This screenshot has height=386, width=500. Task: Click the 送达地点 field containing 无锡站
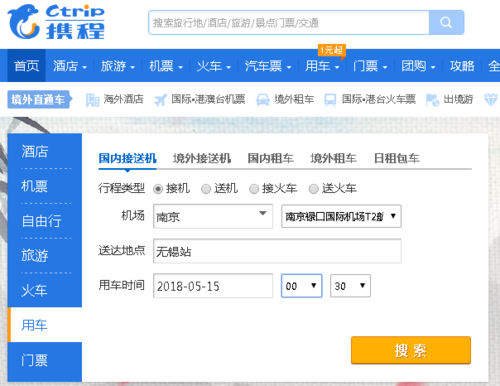pos(277,251)
